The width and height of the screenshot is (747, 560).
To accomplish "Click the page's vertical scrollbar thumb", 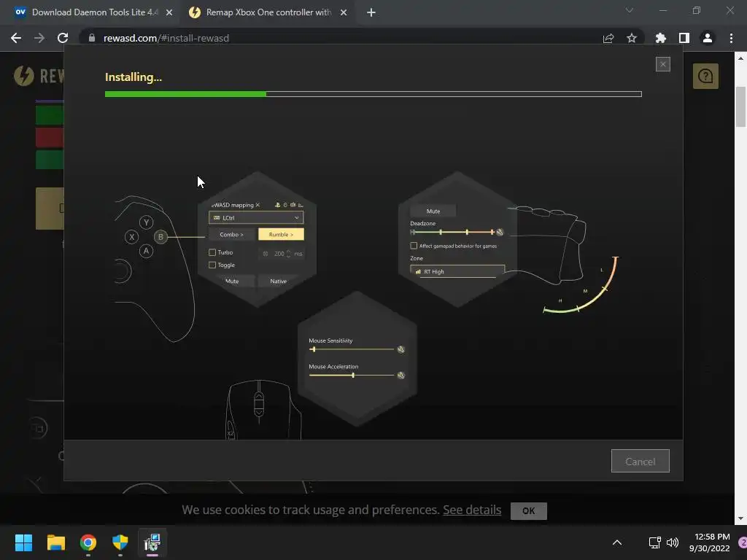I will [740, 107].
